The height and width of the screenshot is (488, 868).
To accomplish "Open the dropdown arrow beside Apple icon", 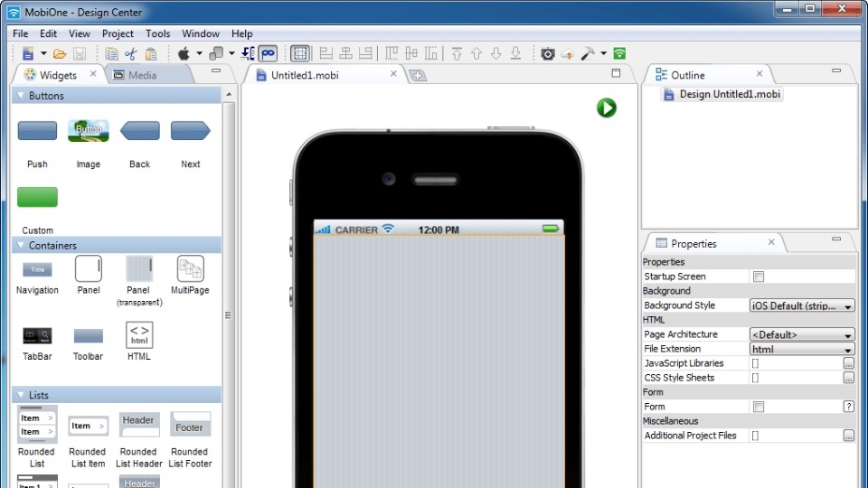I will (x=199, y=53).
